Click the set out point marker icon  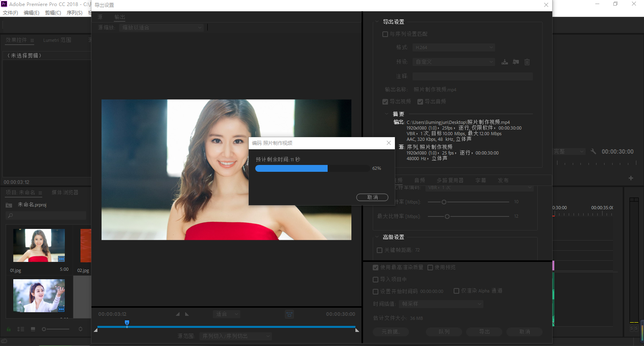click(x=187, y=314)
